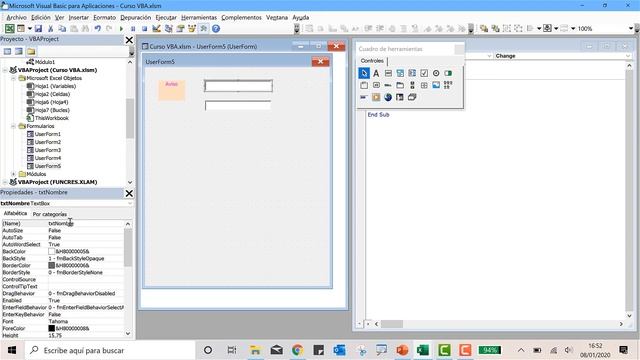Select the CheckBox control tool
The width and height of the screenshot is (640, 360).
tap(424, 73)
